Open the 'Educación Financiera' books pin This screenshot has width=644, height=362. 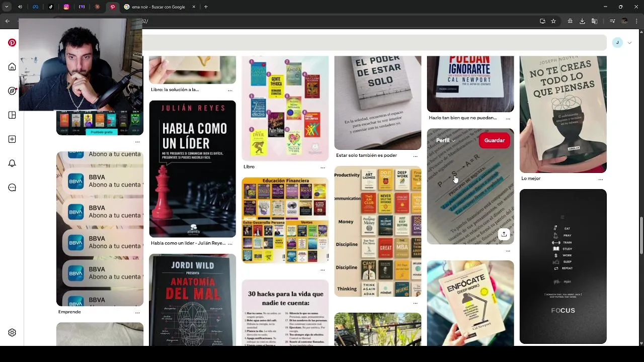(285, 220)
